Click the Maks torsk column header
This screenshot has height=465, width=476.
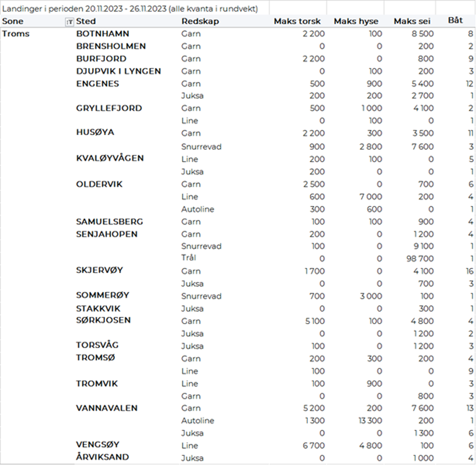pos(297,21)
